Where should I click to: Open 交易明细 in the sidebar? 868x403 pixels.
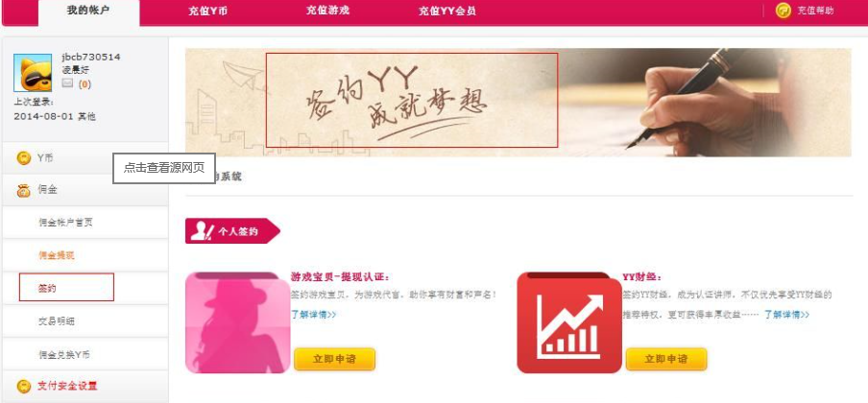(57, 321)
